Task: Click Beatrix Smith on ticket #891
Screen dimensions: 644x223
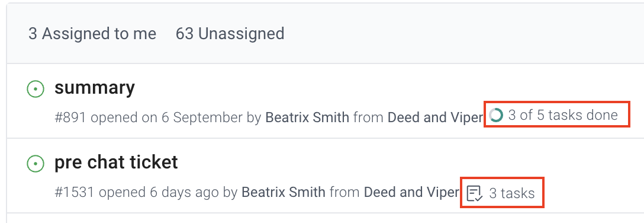Action: [307, 117]
